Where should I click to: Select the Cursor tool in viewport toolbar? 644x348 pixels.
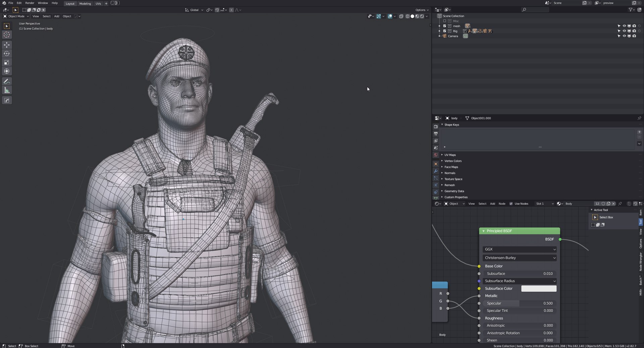coord(7,35)
